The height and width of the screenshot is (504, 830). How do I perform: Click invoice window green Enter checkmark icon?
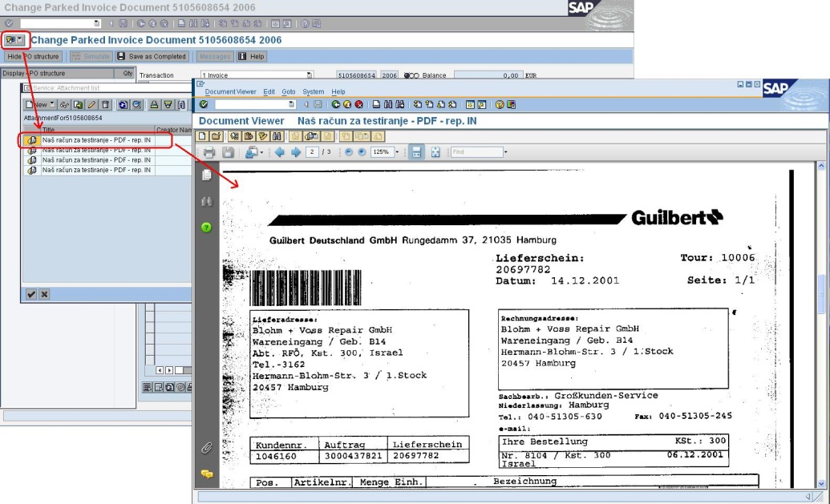(9, 23)
